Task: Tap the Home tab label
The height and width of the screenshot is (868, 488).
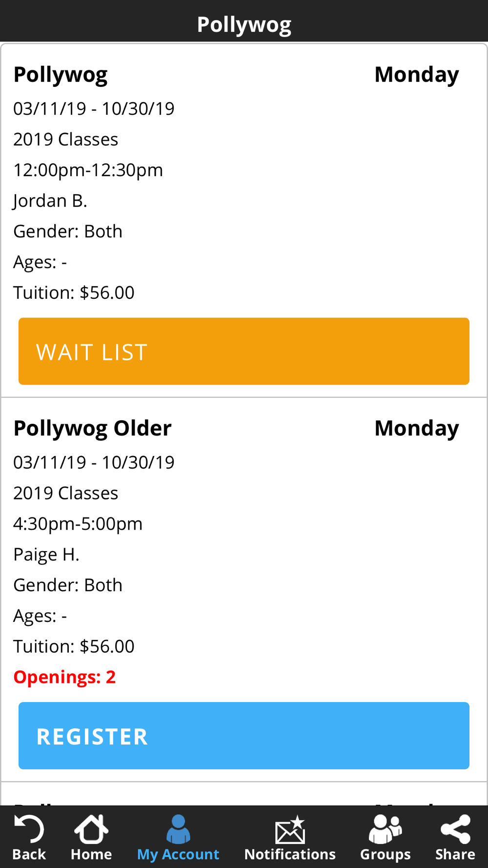Action: [91, 854]
